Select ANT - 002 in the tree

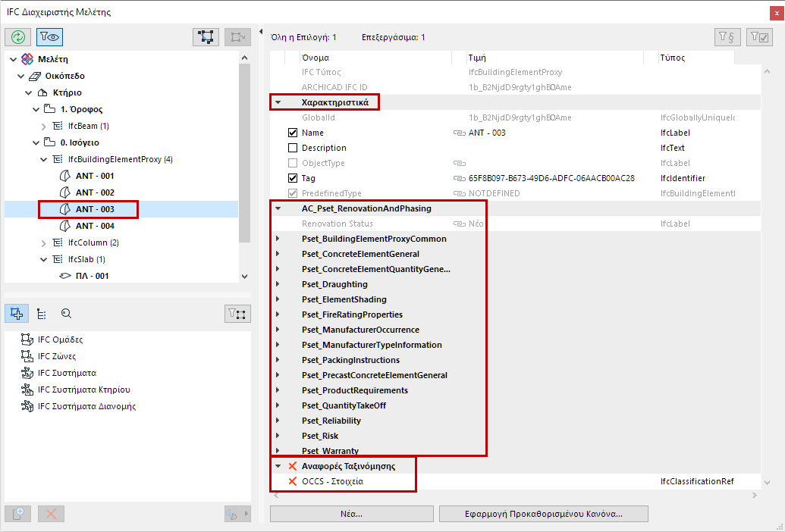pyautogui.click(x=95, y=192)
